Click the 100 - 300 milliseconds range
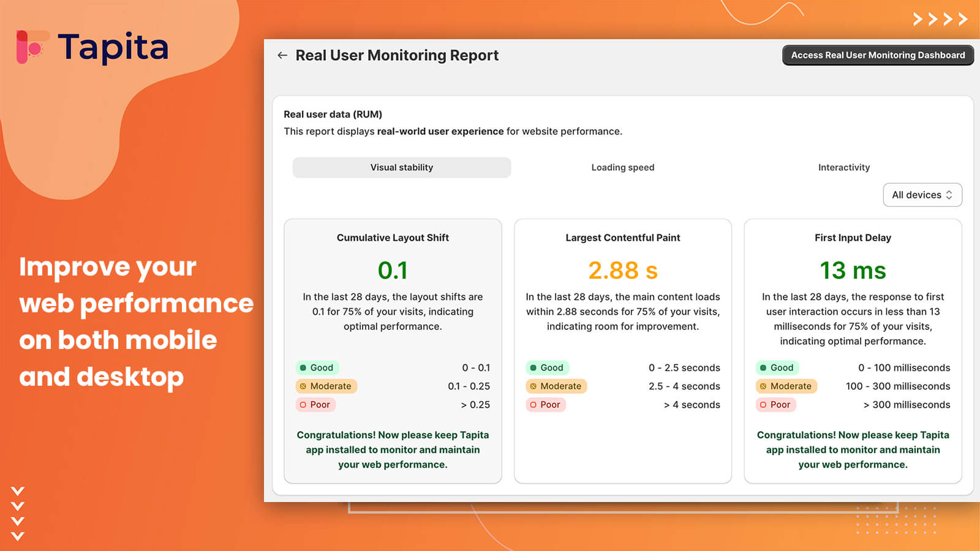This screenshot has width=980, height=551. pyautogui.click(x=898, y=386)
